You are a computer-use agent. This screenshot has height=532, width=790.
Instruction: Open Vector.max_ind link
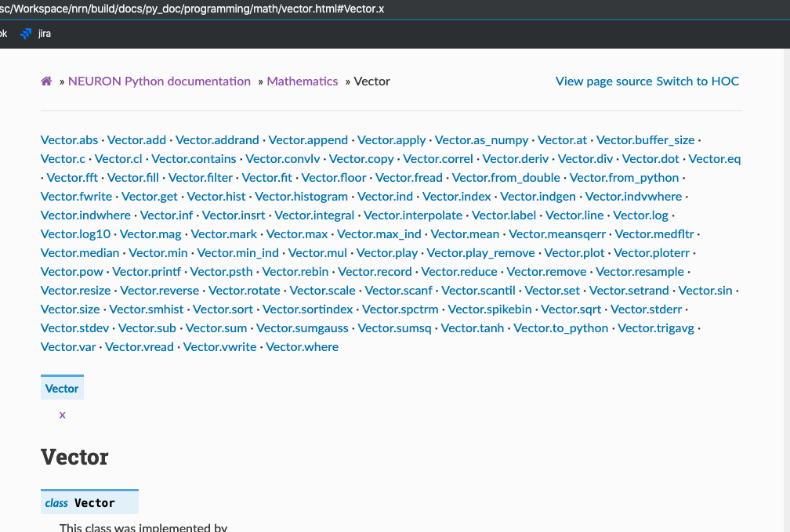(x=379, y=234)
